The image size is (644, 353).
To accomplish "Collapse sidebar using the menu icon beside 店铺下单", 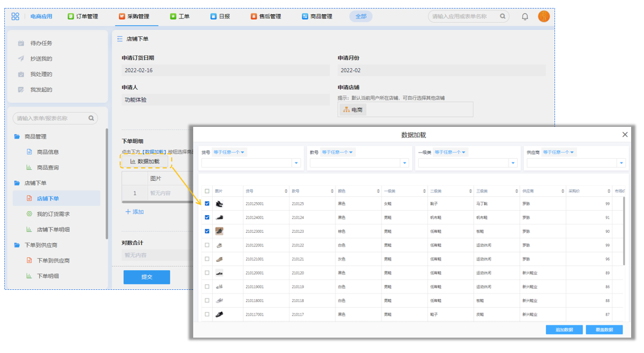I will pos(120,39).
